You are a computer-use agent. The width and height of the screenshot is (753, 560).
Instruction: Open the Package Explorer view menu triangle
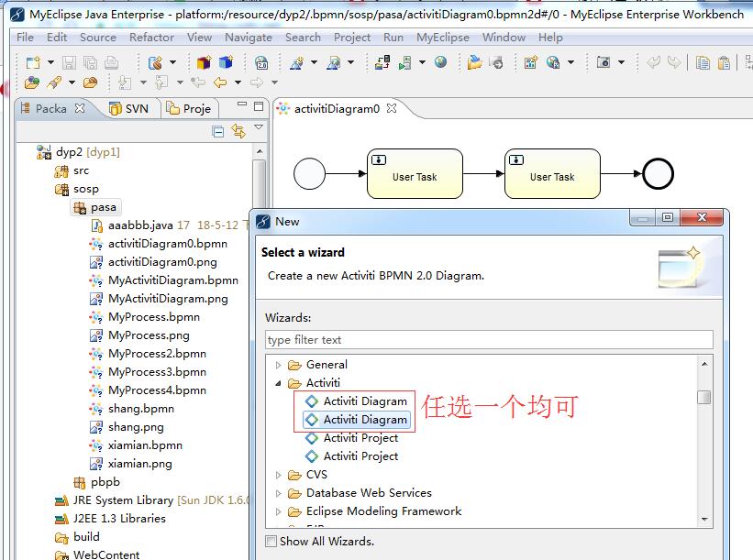[259, 127]
